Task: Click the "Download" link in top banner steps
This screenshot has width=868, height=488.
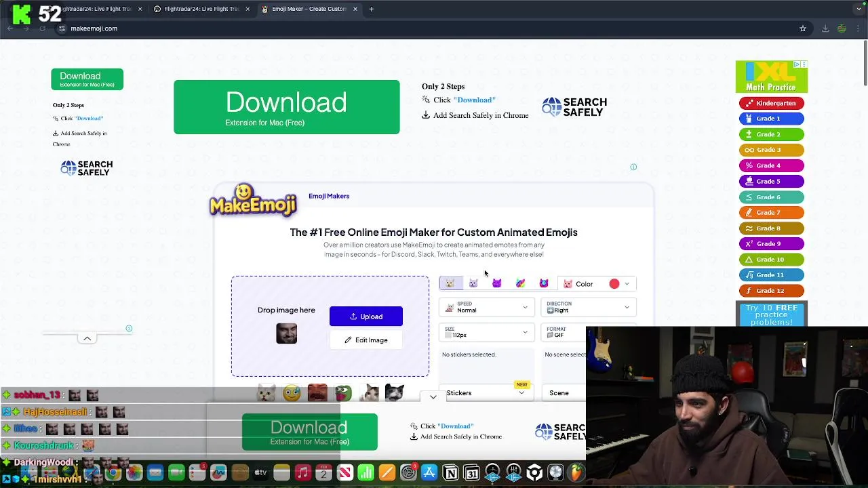Action: (474, 100)
